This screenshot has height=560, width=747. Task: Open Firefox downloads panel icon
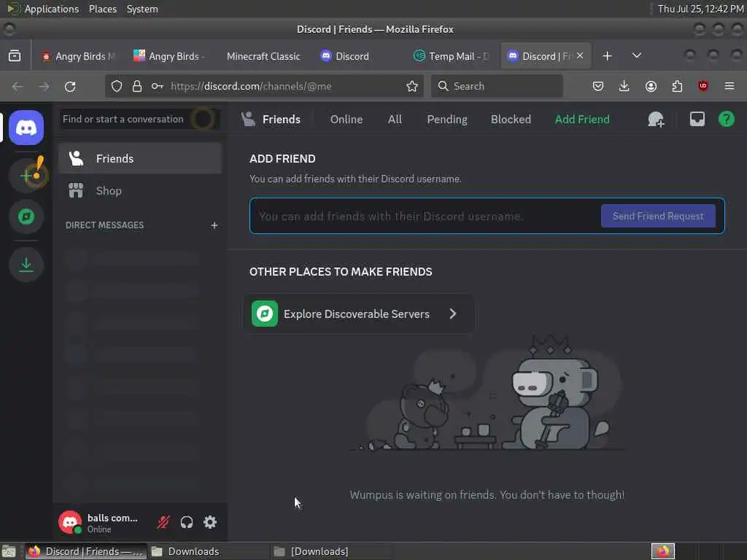[x=624, y=86]
